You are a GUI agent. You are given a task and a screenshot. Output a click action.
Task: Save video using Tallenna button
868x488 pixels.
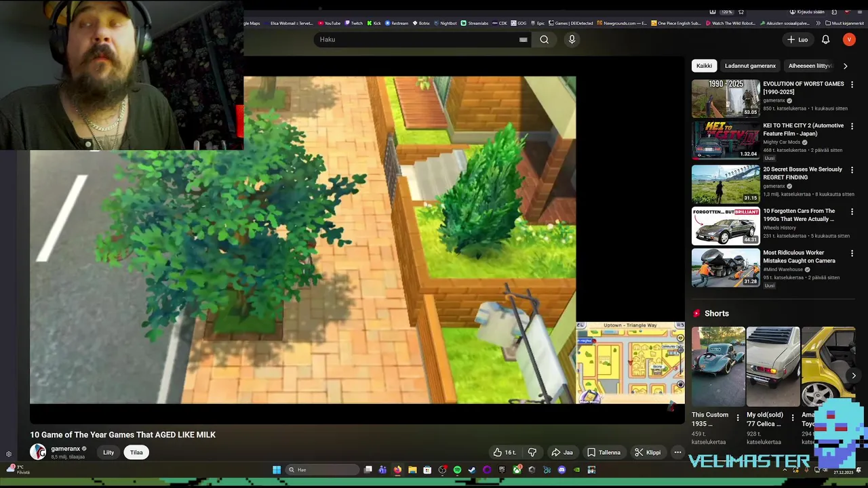(x=604, y=452)
